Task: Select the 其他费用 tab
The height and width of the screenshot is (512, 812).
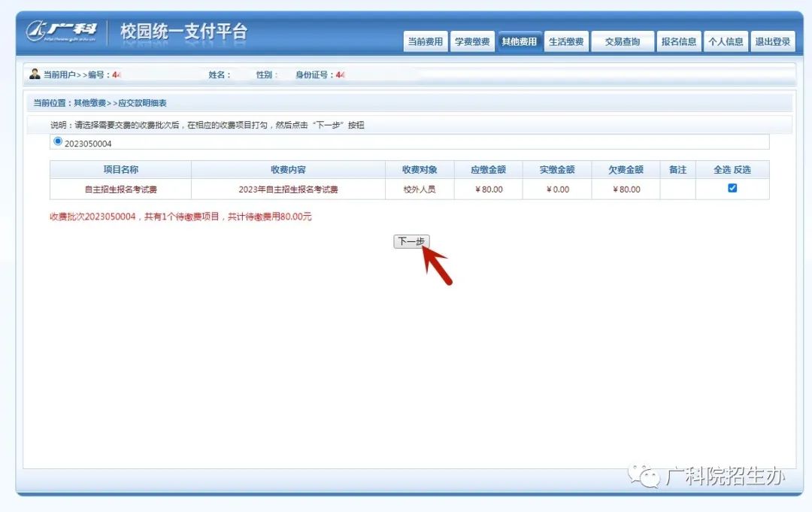Action: [519, 42]
